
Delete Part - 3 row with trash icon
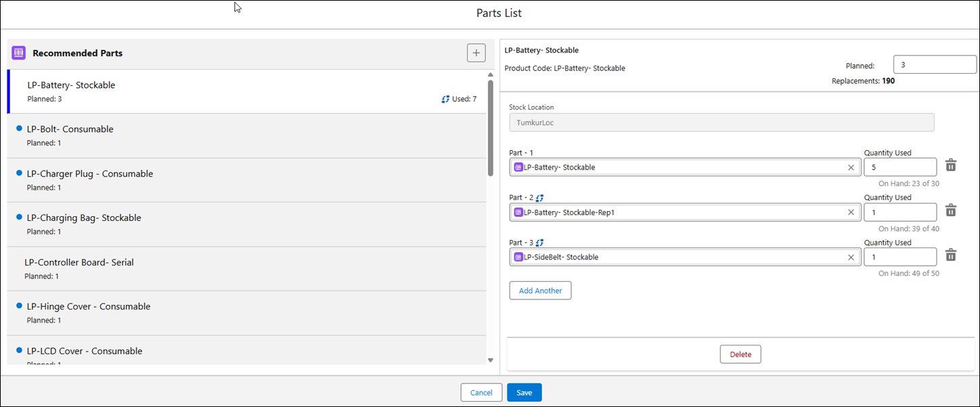pyautogui.click(x=951, y=255)
